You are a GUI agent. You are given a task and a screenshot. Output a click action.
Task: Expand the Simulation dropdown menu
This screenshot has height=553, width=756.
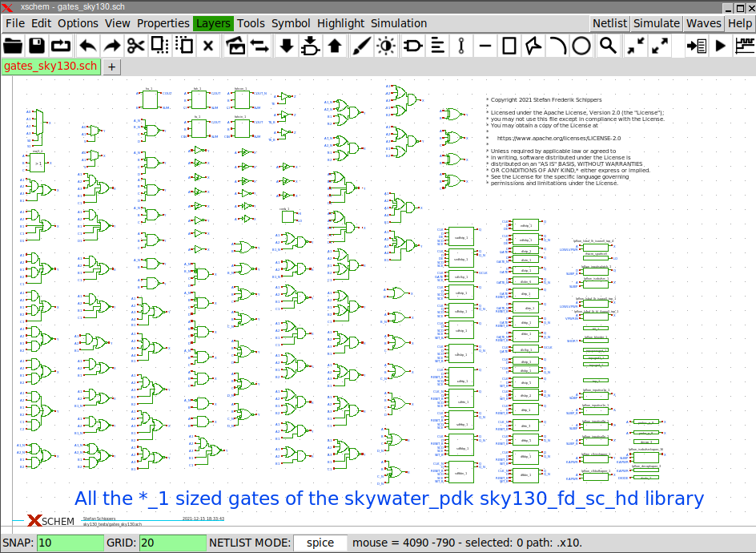pyautogui.click(x=399, y=23)
